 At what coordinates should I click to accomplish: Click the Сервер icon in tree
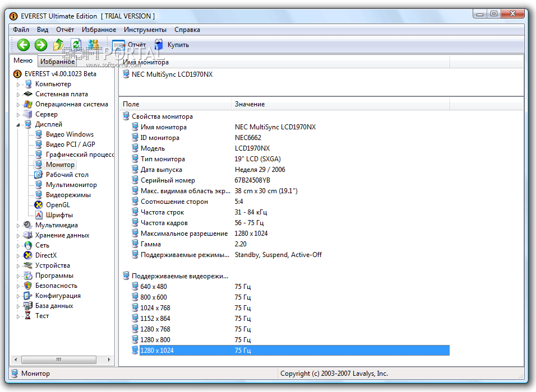pos(28,114)
